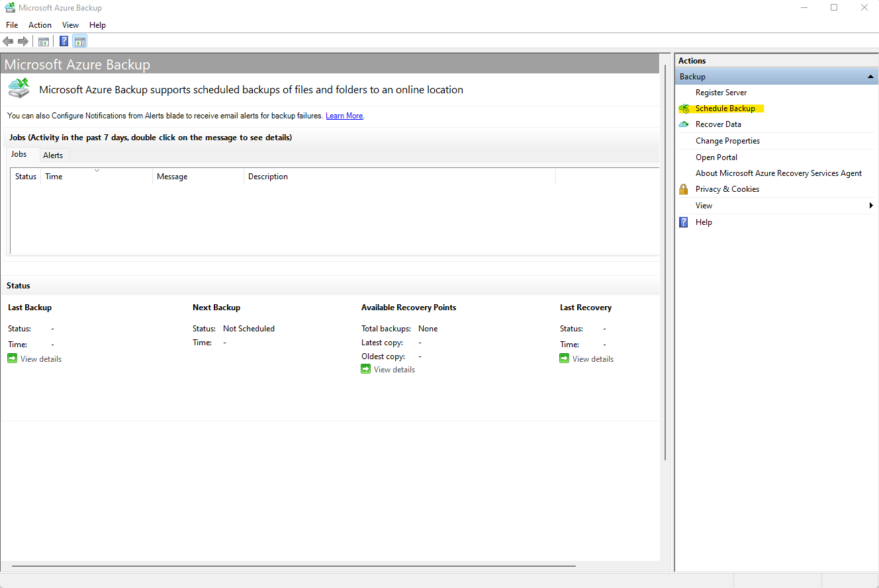Click the Not Scheduled status text

tap(249, 329)
